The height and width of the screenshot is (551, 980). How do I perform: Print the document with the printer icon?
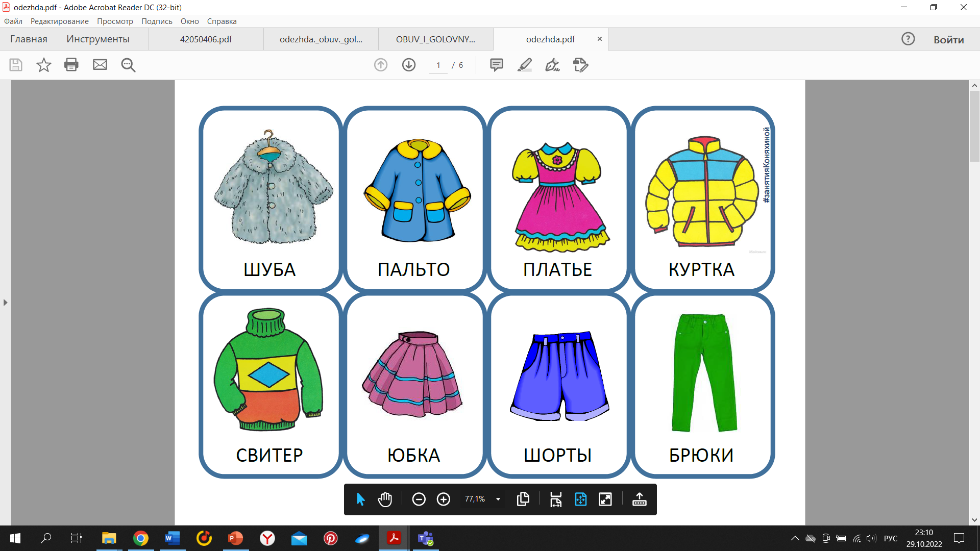(71, 65)
